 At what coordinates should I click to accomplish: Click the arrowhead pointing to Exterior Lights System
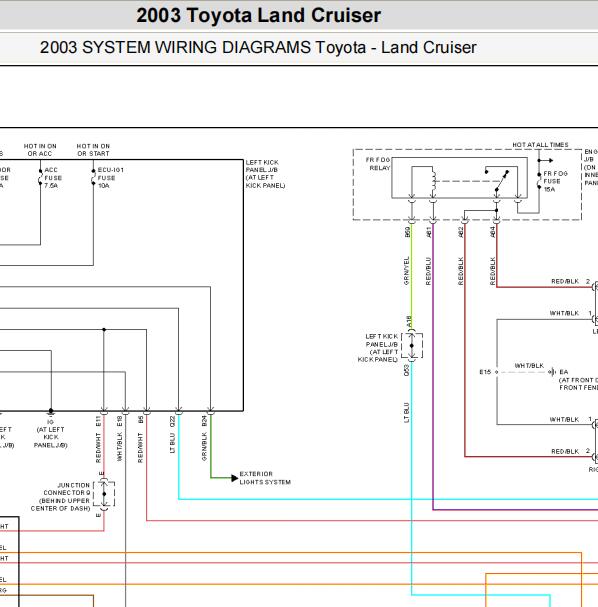[x=235, y=478]
